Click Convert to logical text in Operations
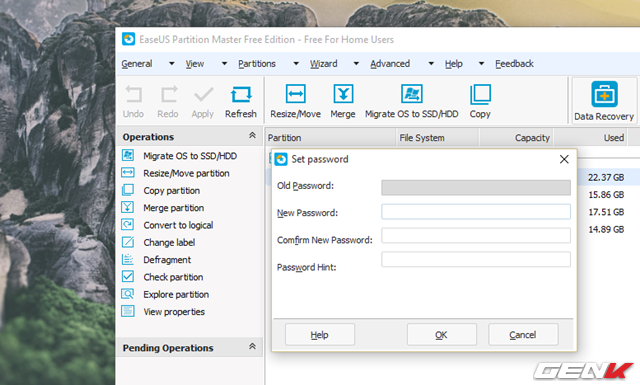640x385 pixels. [x=178, y=225]
